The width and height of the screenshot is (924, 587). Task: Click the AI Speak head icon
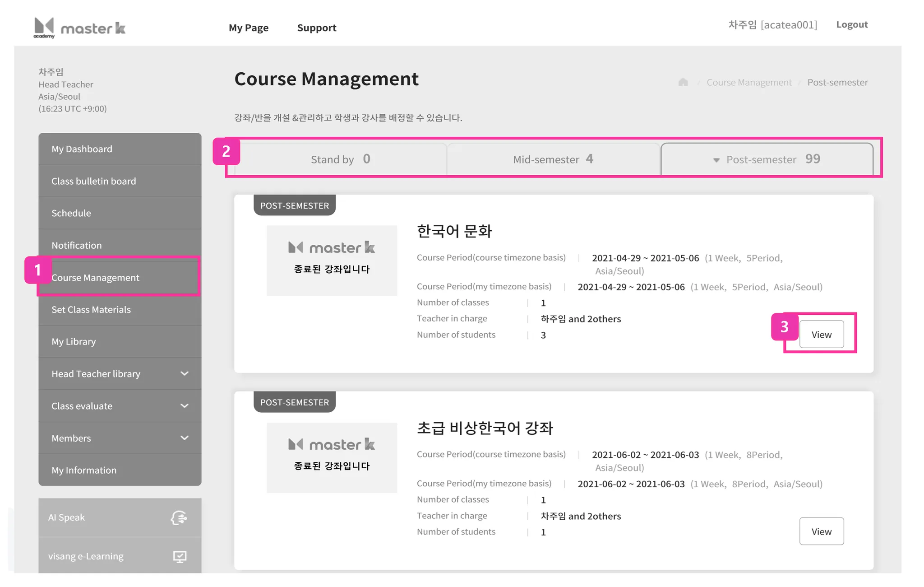click(x=179, y=517)
